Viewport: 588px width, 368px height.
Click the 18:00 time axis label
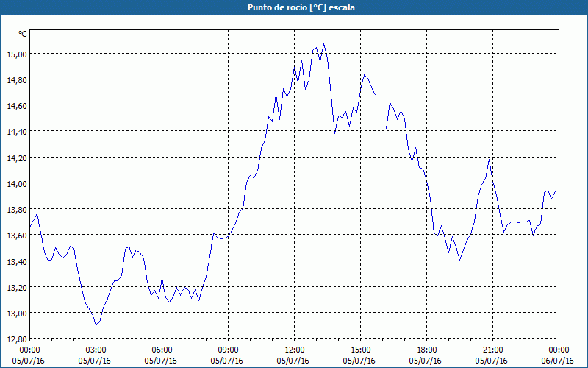point(427,350)
